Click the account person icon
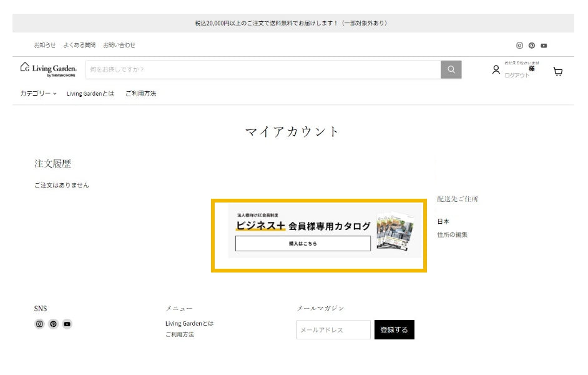 pos(496,70)
